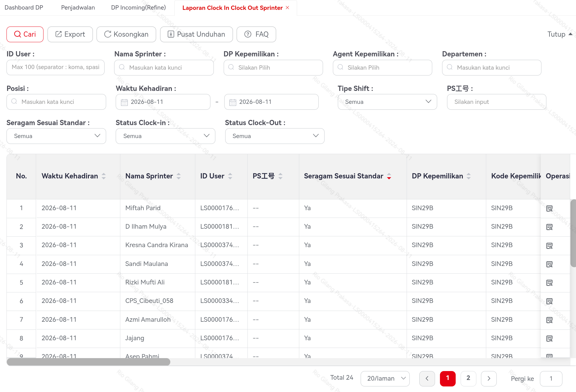This screenshot has width=576, height=392.
Task: Open detail icon for Azmi Amarulloh row
Action: coord(549,320)
